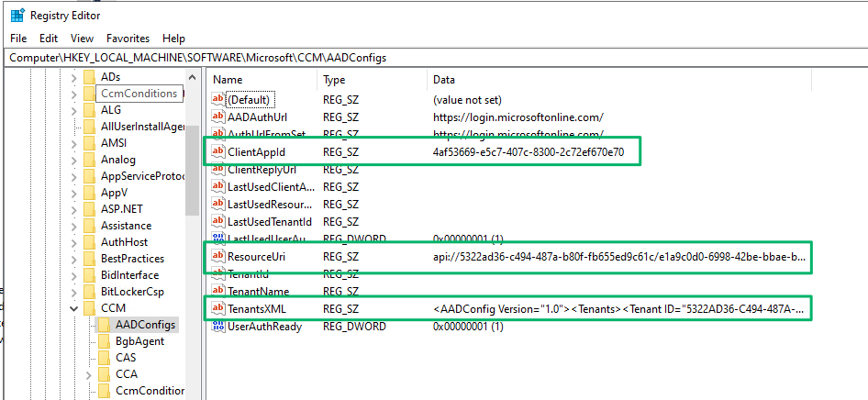Select the AADAuthUrl value icon
Image resolution: width=868 pixels, height=400 pixels.
[218, 117]
